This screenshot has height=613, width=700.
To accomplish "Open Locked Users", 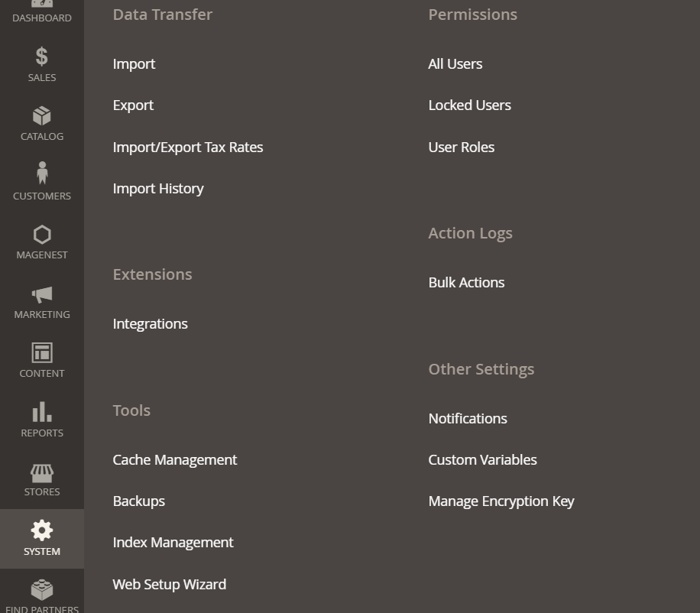I will point(470,105).
